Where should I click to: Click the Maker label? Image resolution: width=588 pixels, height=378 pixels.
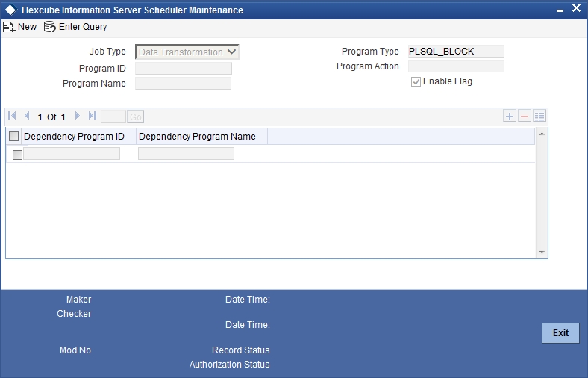point(79,299)
